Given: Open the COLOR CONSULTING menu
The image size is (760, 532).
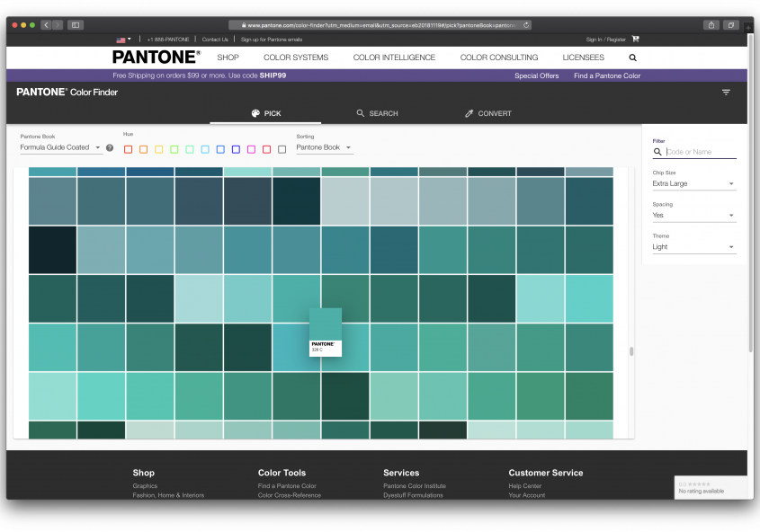Looking at the screenshot, I should [499, 58].
